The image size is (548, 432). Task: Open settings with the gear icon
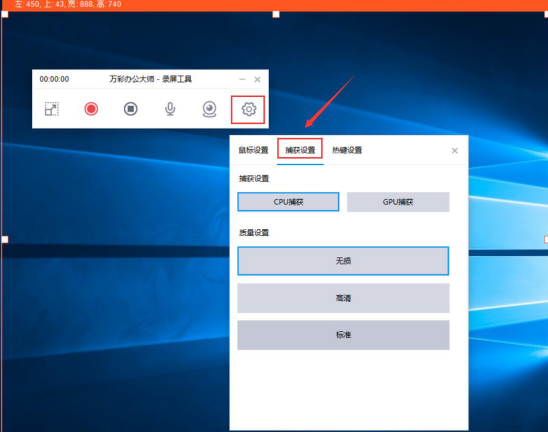coord(249,109)
